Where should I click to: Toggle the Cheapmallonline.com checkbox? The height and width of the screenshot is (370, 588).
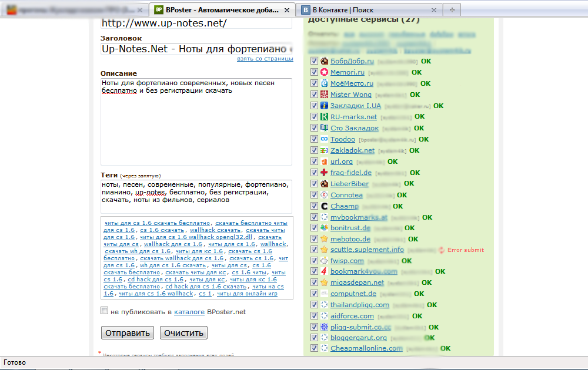tap(314, 348)
